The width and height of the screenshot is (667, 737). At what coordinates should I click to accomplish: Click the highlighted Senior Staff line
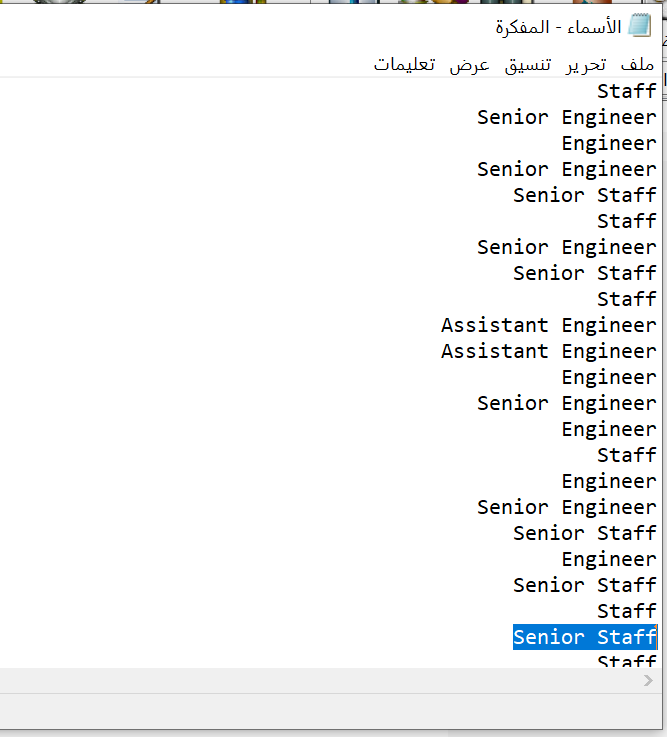tap(585, 637)
